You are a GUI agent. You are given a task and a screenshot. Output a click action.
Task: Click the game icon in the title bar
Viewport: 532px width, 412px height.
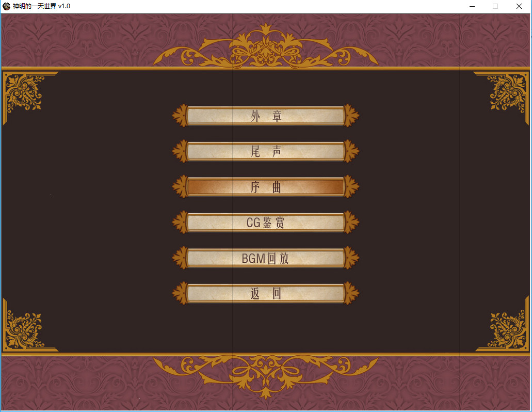[7, 6]
